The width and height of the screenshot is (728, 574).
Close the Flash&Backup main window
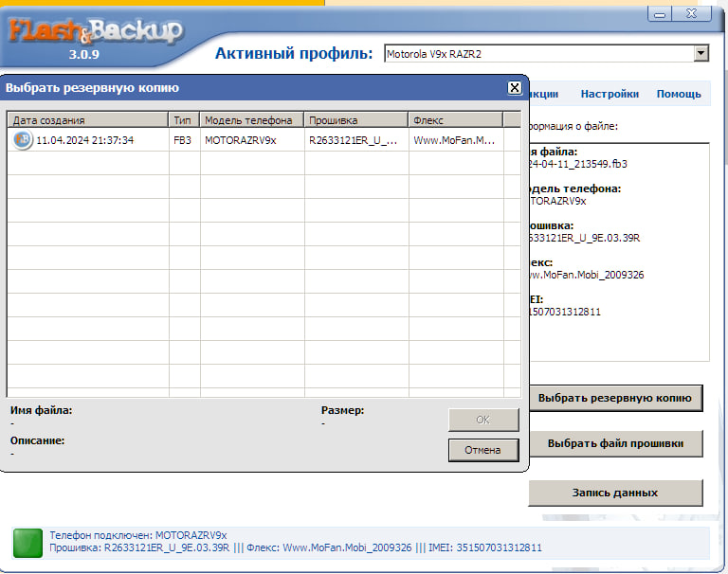click(x=691, y=13)
